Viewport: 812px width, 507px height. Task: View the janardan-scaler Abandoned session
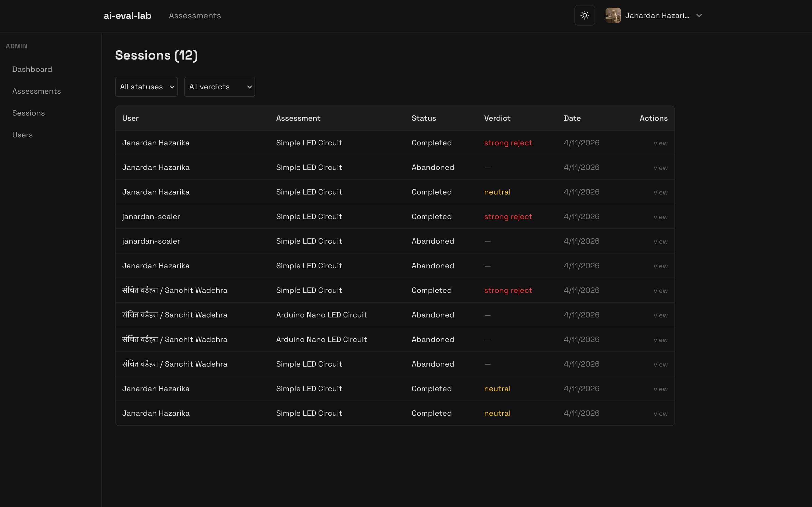pyautogui.click(x=660, y=241)
